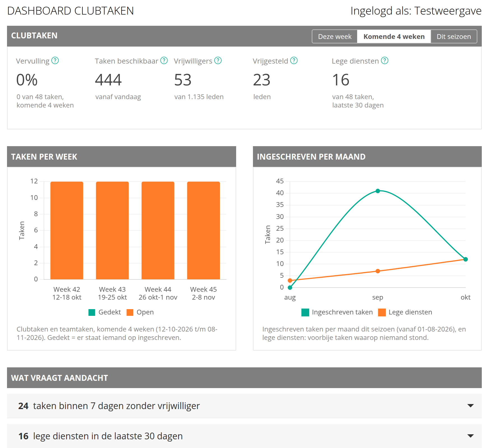Viewport: 493px width, 448px height.
Task: Show Vrijwilligers help tooltip icon
Action: point(218,60)
